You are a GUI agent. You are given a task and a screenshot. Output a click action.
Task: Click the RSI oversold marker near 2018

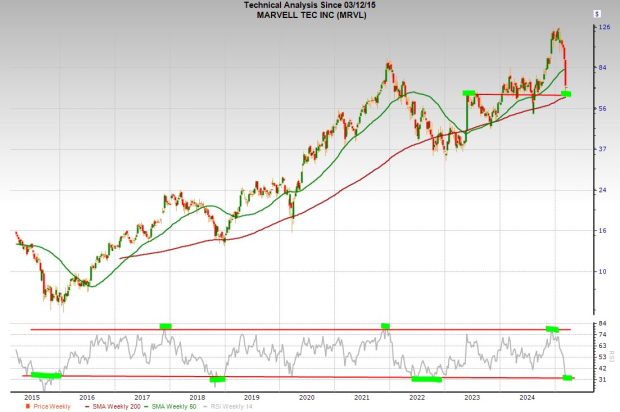(x=217, y=379)
